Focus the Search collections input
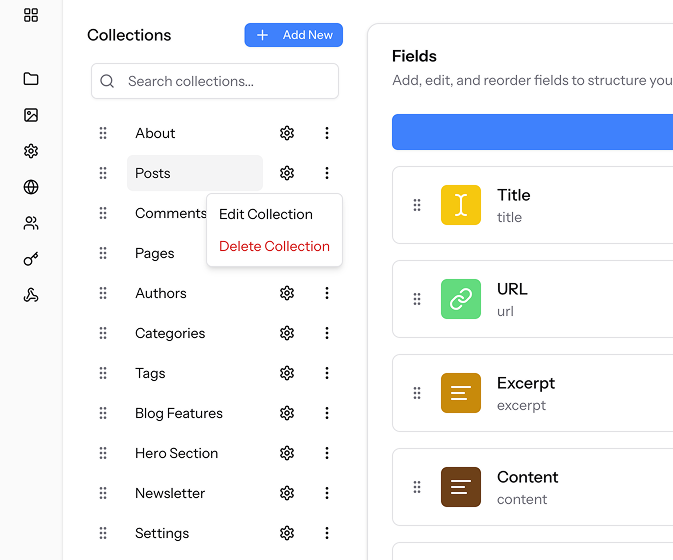Viewport: 673px width, 560px height. click(x=215, y=81)
